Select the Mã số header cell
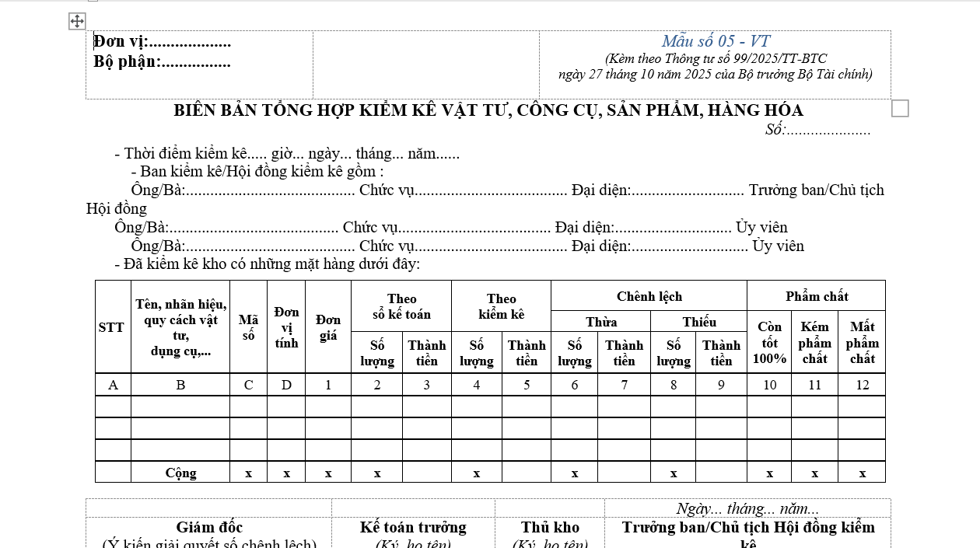 point(247,327)
